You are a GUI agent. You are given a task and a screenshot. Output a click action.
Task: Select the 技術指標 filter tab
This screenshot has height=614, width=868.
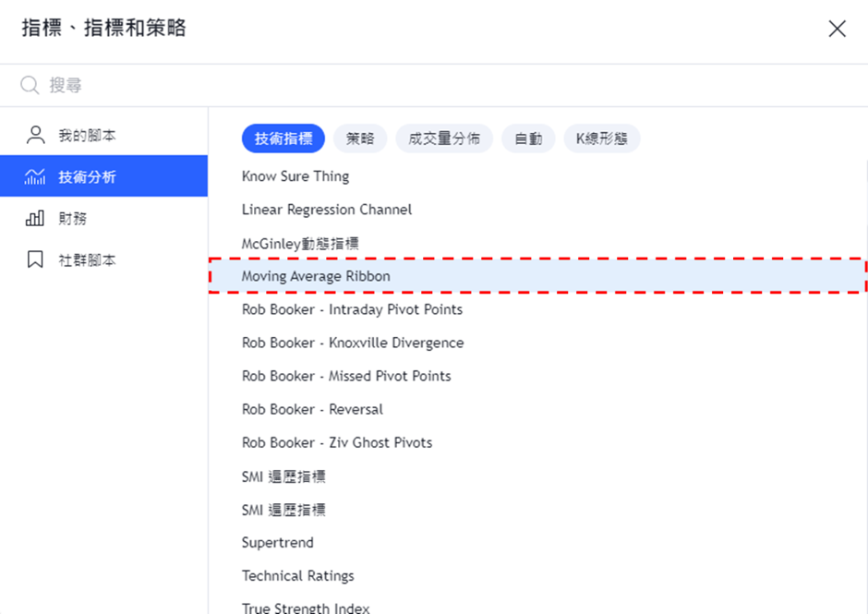(283, 138)
